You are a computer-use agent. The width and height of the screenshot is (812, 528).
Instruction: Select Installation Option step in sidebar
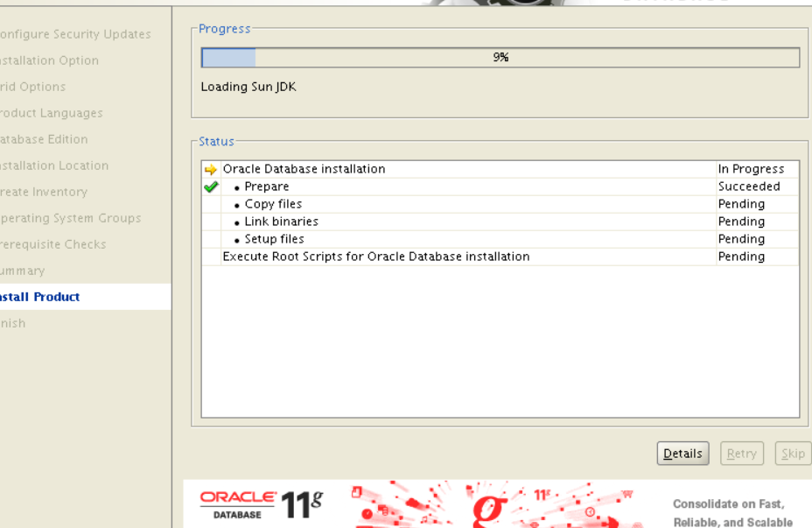pos(49,60)
